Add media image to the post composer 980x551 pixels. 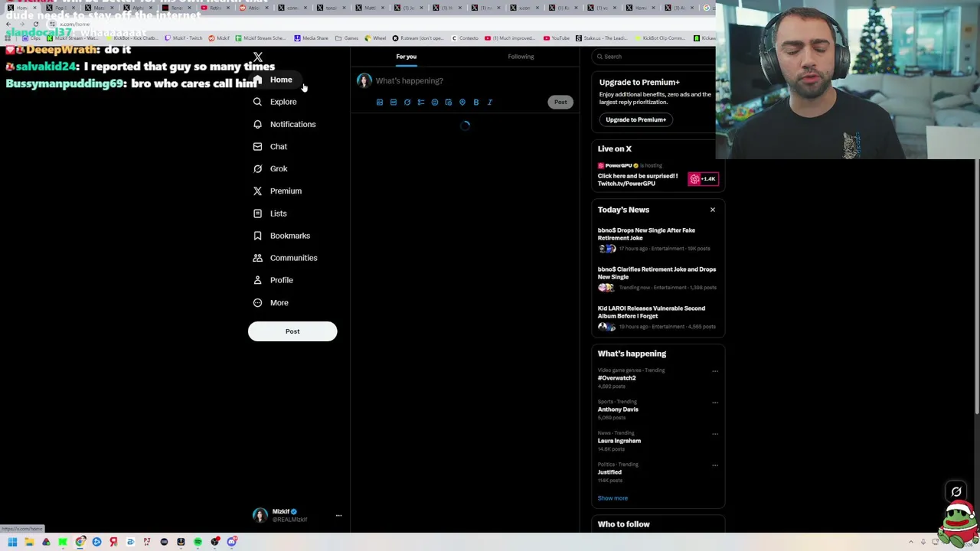380,102
